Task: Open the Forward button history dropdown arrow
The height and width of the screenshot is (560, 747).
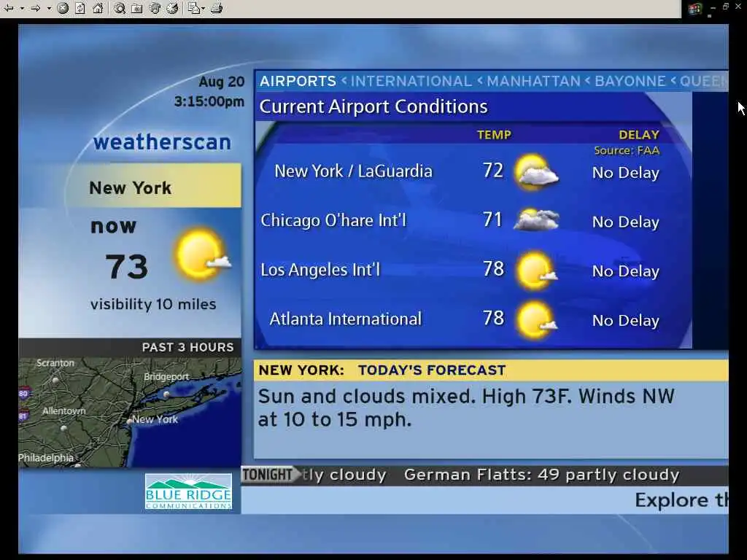Action: (x=49, y=9)
